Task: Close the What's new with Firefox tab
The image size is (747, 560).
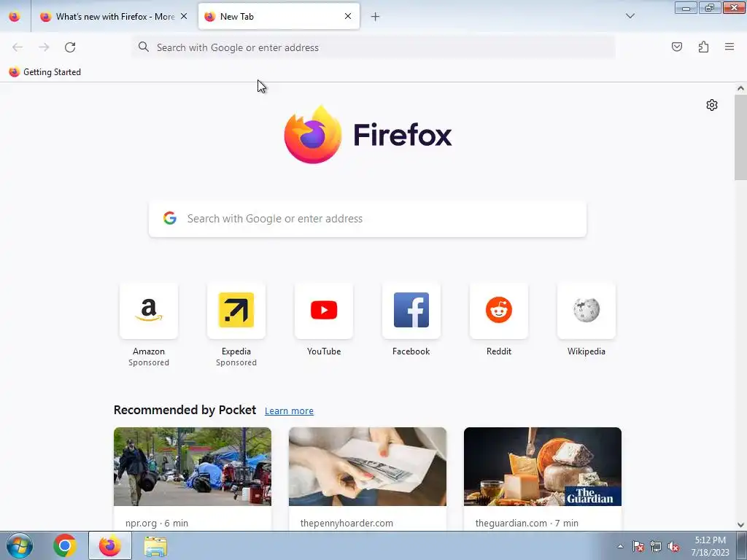Action: [184, 16]
